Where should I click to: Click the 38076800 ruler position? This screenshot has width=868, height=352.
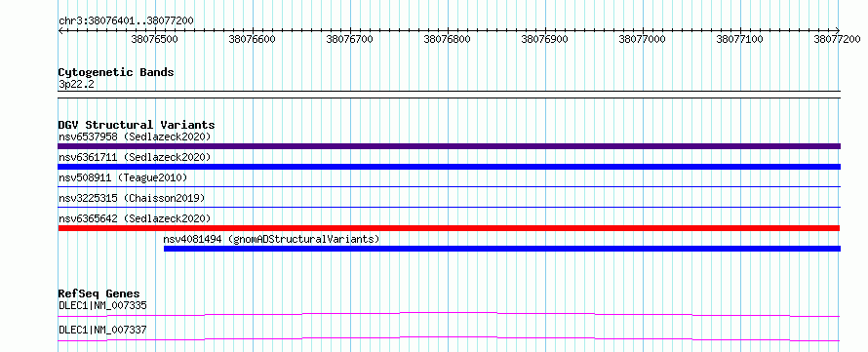[448, 39]
